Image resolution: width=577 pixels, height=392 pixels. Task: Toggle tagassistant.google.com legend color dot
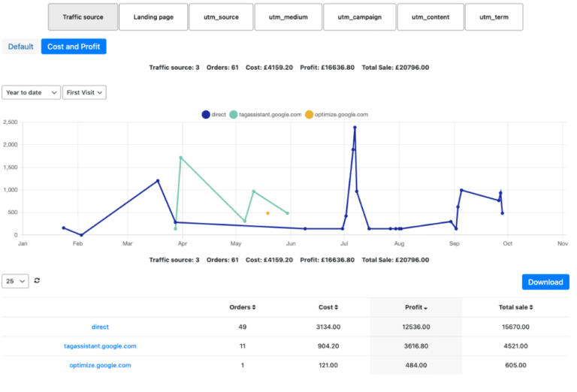[234, 115]
